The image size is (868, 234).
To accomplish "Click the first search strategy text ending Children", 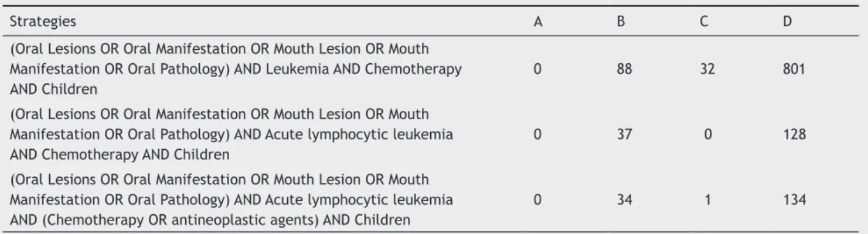I will [235, 69].
